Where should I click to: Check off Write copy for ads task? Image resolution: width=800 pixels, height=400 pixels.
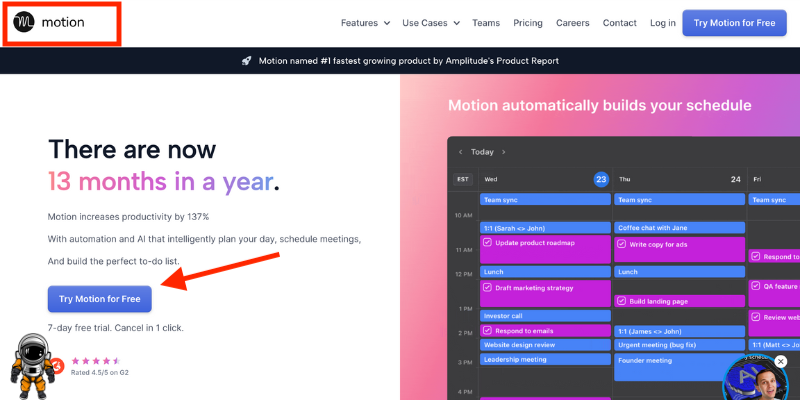point(621,244)
